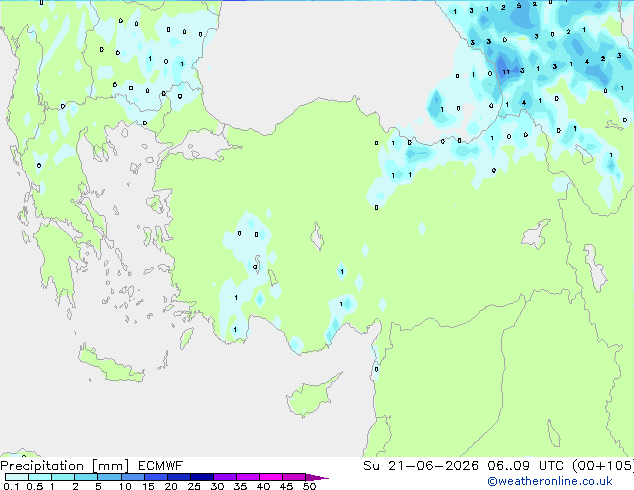Click the 35–40 mm legend swatch
Viewport: 634px width, 490px height.
coord(248,477)
